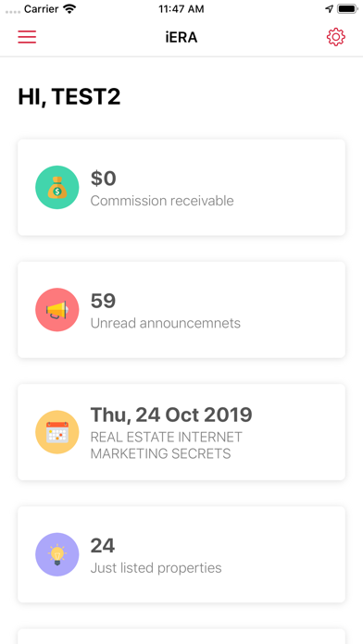Select the 59 unread count
Viewport: 363px width, 644px height.
click(103, 301)
